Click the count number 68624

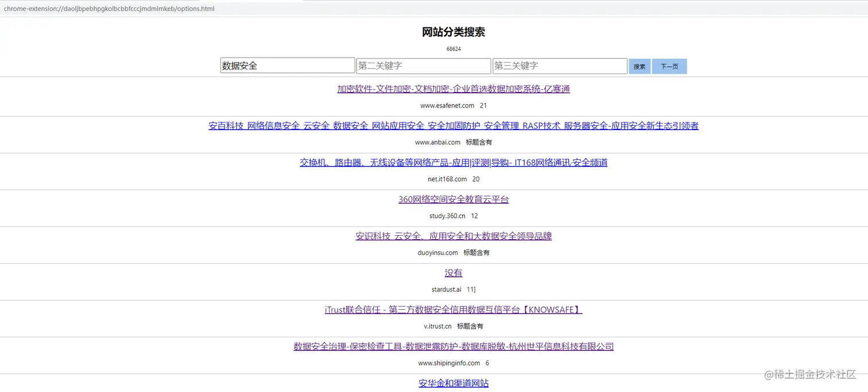[x=454, y=49]
